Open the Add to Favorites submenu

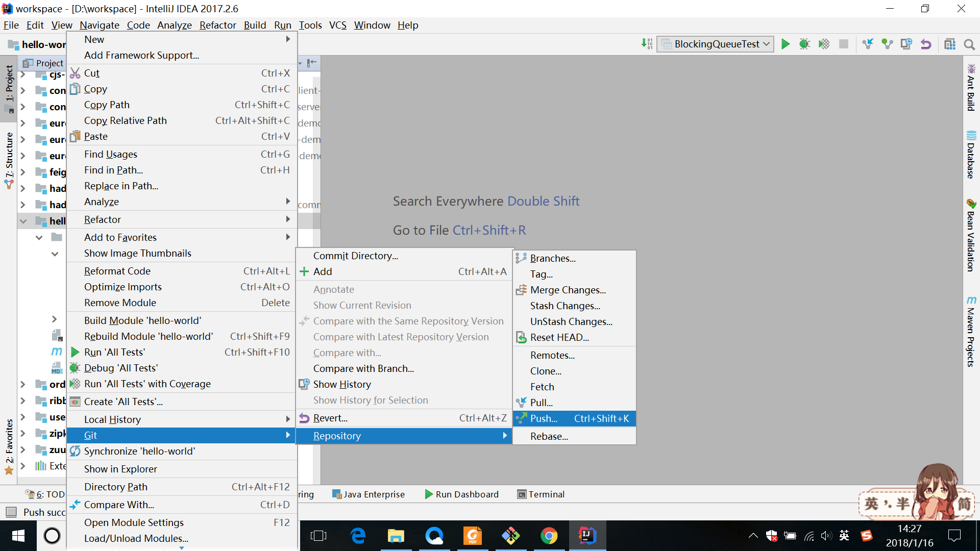[x=182, y=238]
